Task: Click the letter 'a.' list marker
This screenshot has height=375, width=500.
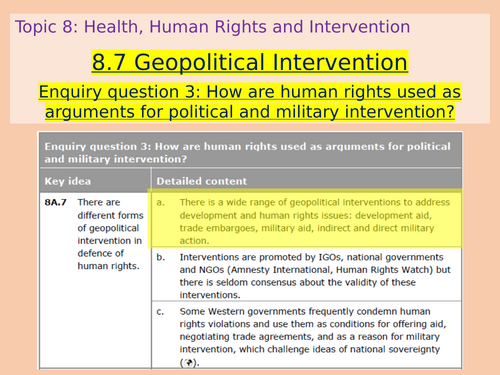Action: pyautogui.click(x=160, y=202)
